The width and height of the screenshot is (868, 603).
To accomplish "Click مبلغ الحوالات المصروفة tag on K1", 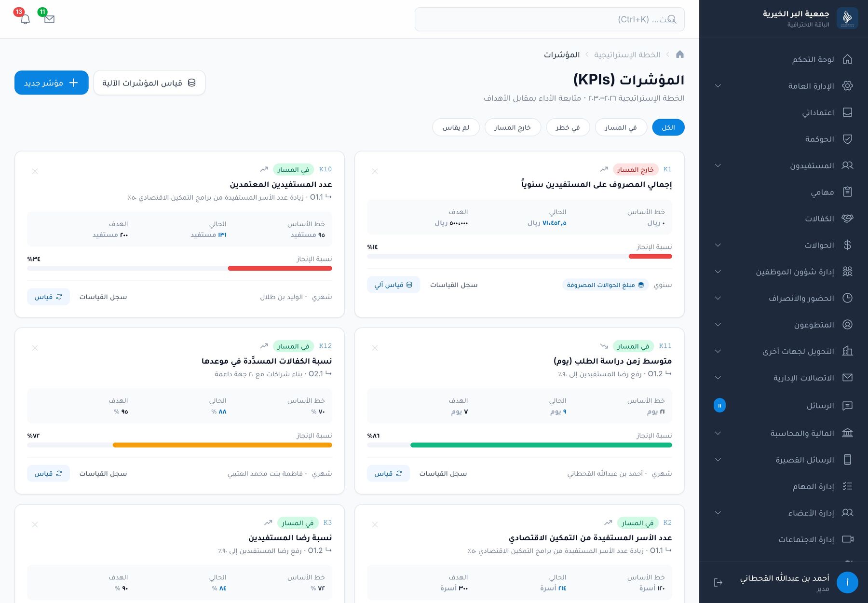I will [x=606, y=285].
